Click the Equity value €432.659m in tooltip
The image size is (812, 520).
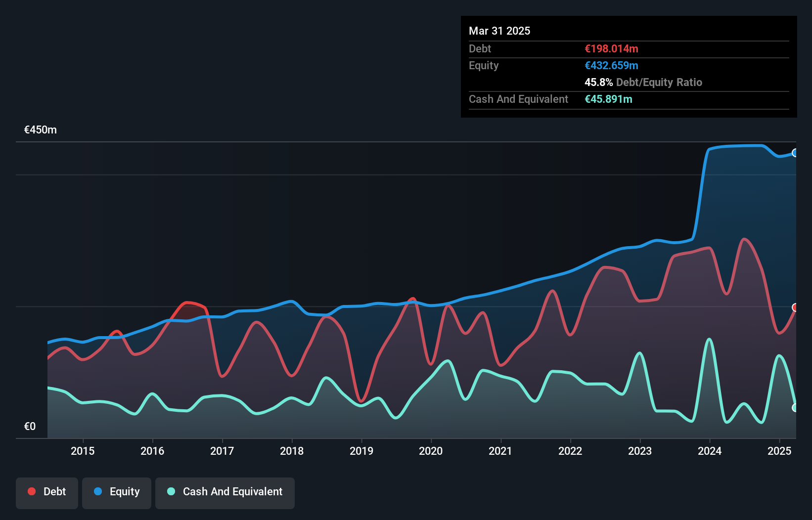coord(611,65)
